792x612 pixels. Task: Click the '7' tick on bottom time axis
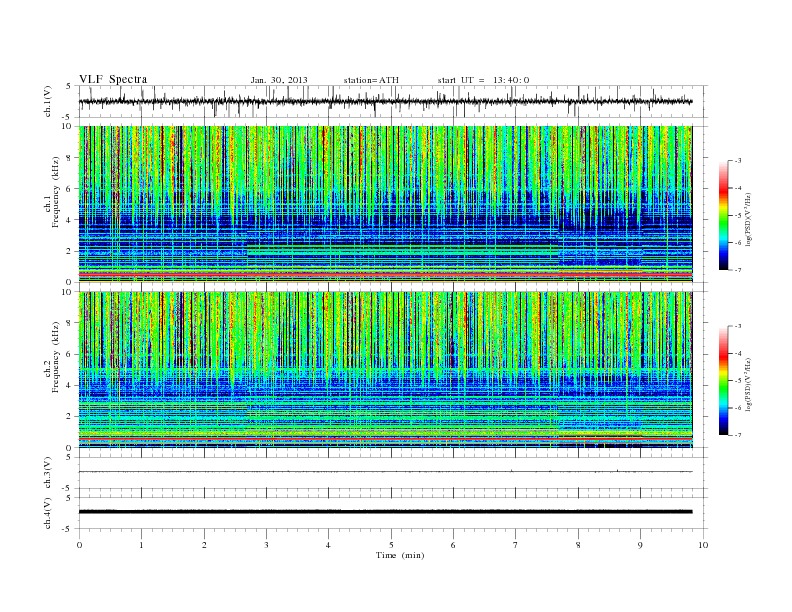pos(516,545)
